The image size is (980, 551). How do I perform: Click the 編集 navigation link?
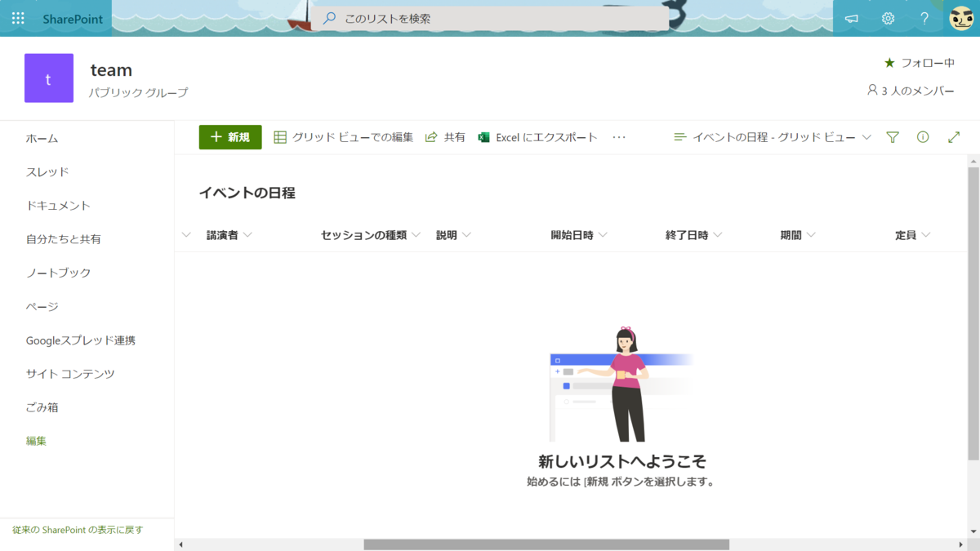pos(36,441)
